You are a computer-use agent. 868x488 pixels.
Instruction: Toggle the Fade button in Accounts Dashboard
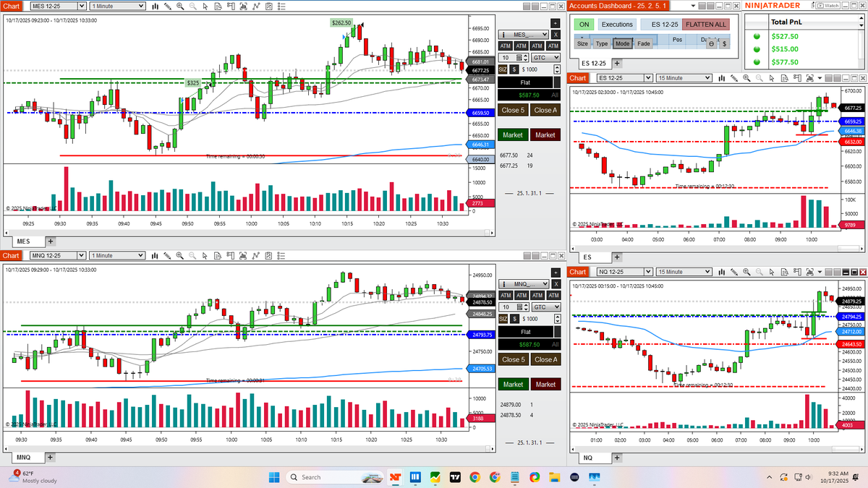(x=643, y=43)
